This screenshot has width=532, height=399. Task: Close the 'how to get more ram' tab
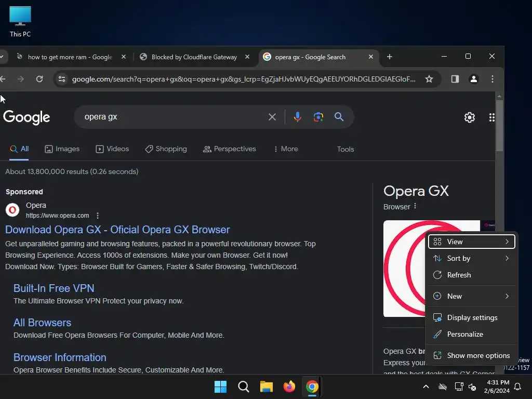point(124,57)
